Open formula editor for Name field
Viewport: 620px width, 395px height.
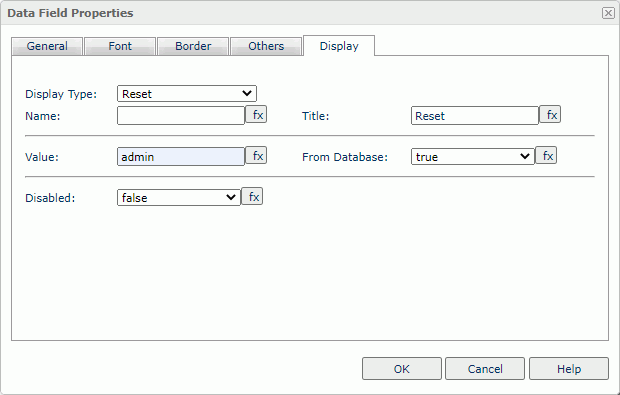click(256, 115)
